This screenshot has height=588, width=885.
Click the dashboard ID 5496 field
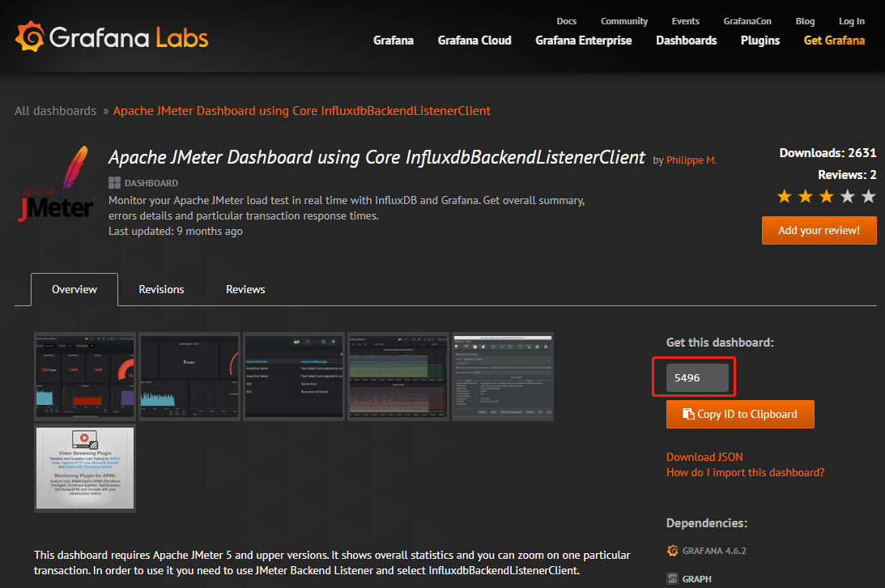(697, 377)
